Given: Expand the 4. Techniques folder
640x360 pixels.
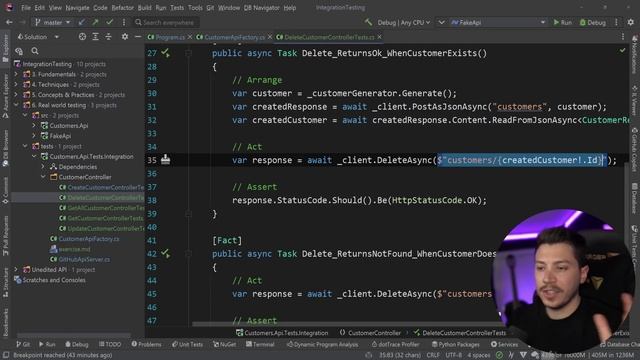Looking at the screenshot, I should [16, 84].
